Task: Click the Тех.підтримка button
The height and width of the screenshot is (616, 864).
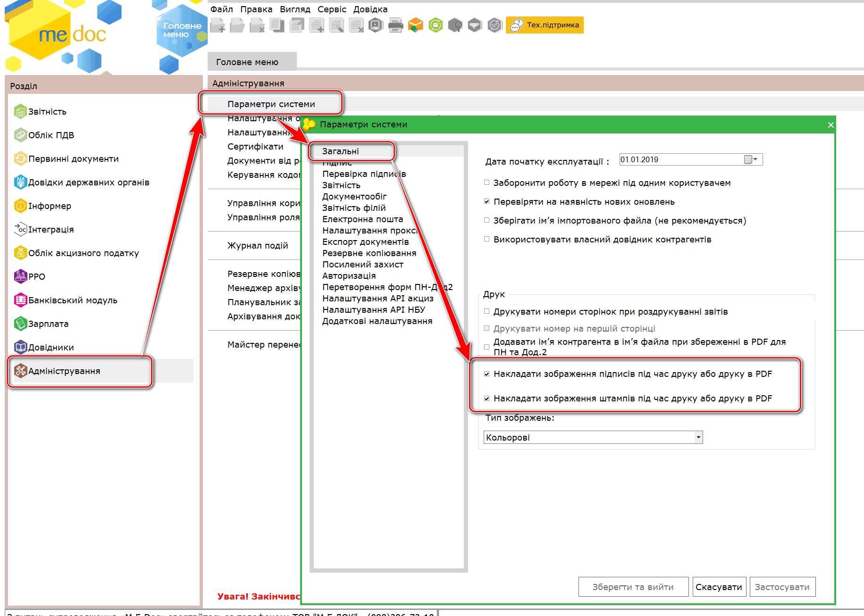Action: (x=545, y=25)
